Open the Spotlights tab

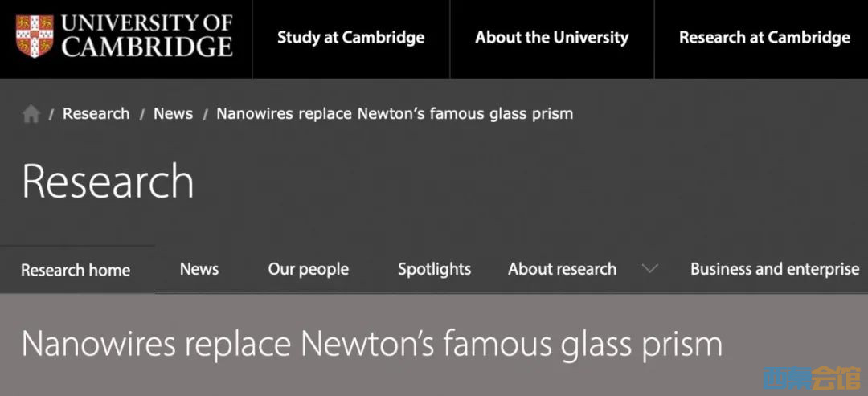tap(434, 269)
